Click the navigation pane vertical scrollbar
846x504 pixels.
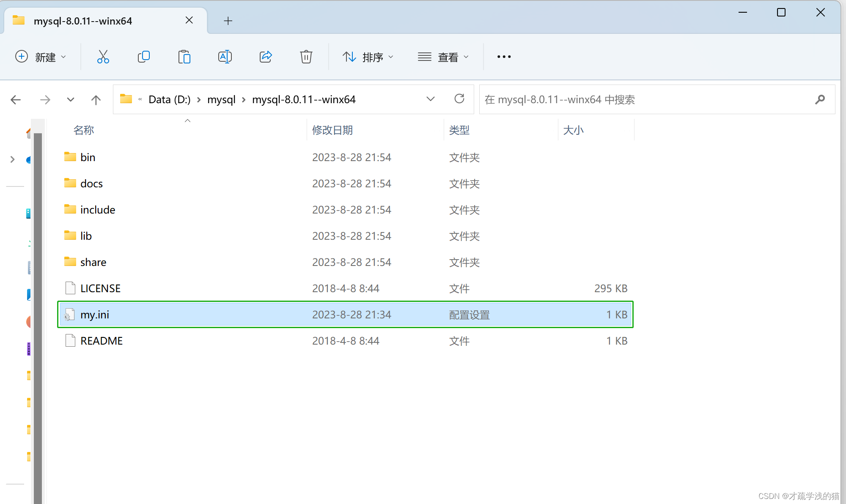click(x=38, y=296)
